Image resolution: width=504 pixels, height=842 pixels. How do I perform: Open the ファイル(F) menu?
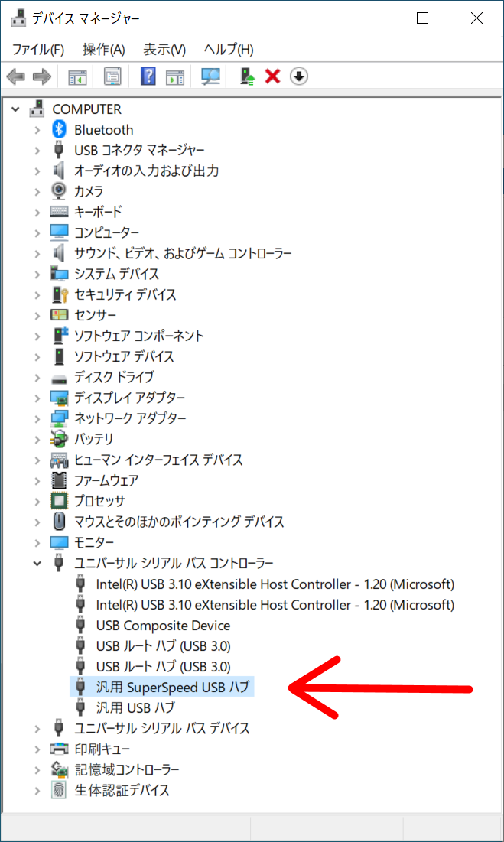pyautogui.click(x=38, y=50)
